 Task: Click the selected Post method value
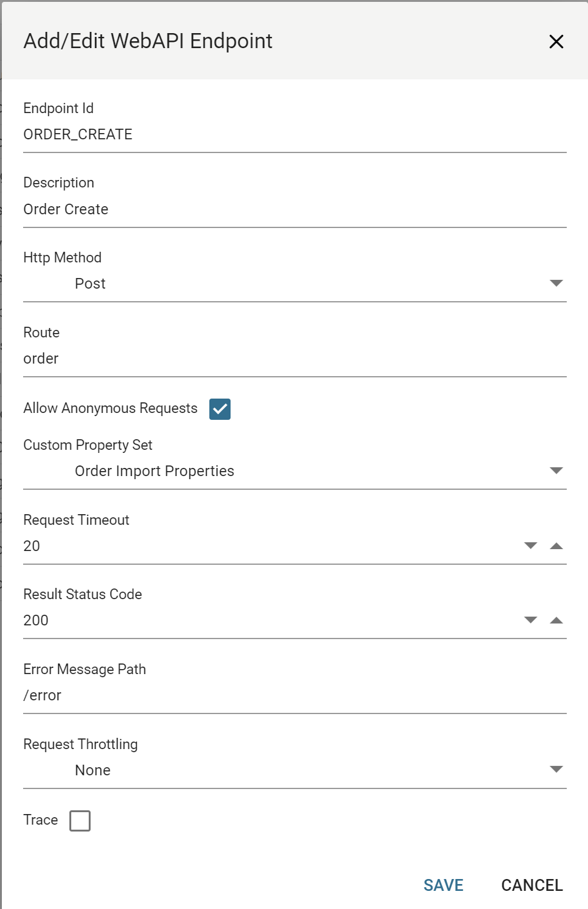tap(91, 284)
